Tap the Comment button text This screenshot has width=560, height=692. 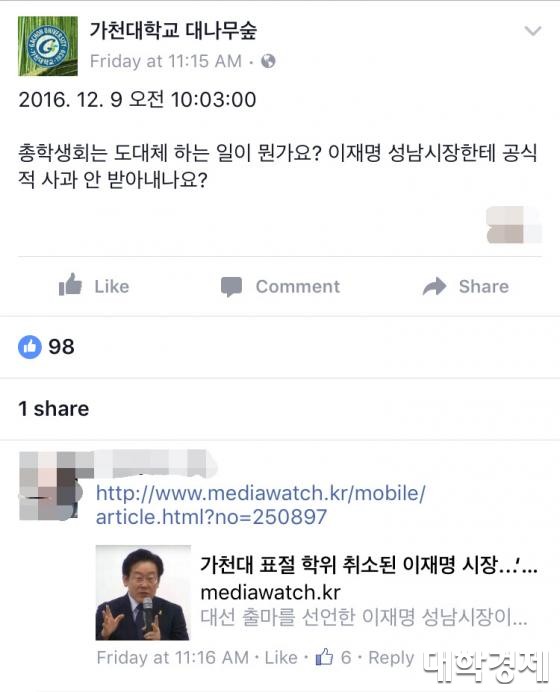click(x=298, y=286)
